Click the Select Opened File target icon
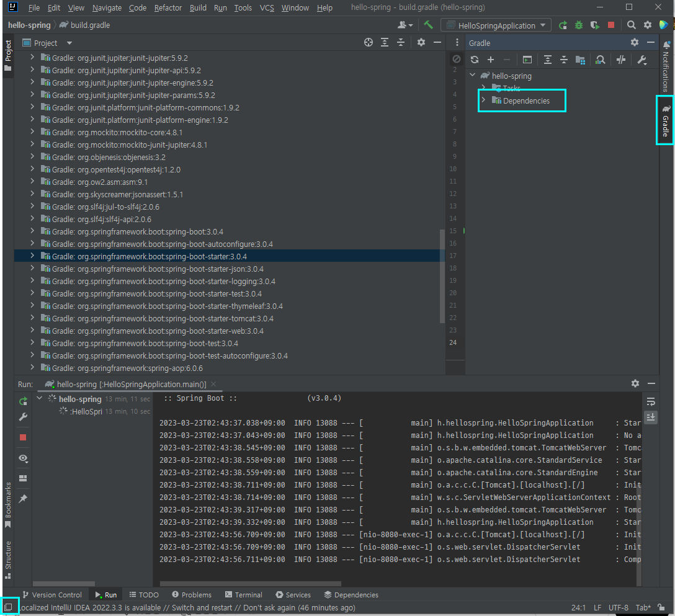Screen dimensions: 675x616 (x=368, y=42)
